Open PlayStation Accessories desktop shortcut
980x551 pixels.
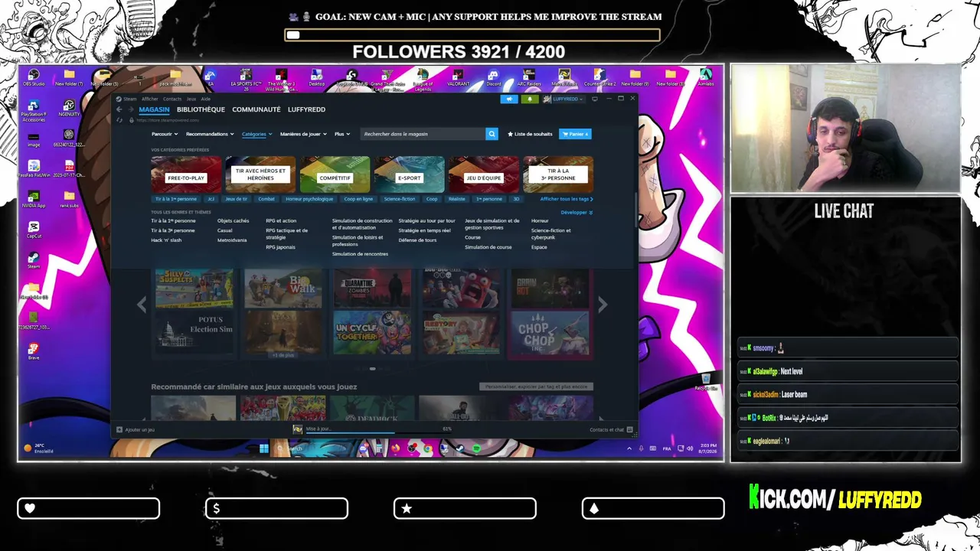tap(33, 110)
